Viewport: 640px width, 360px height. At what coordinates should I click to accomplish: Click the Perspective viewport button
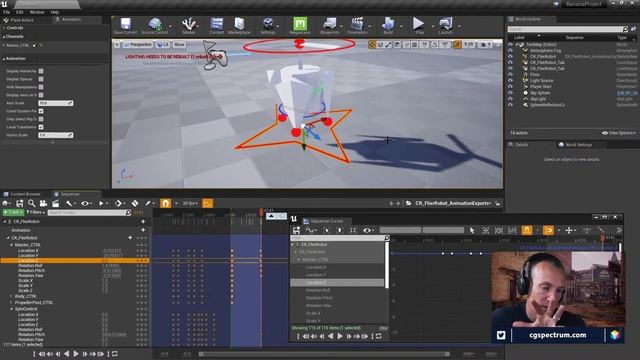[138, 44]
